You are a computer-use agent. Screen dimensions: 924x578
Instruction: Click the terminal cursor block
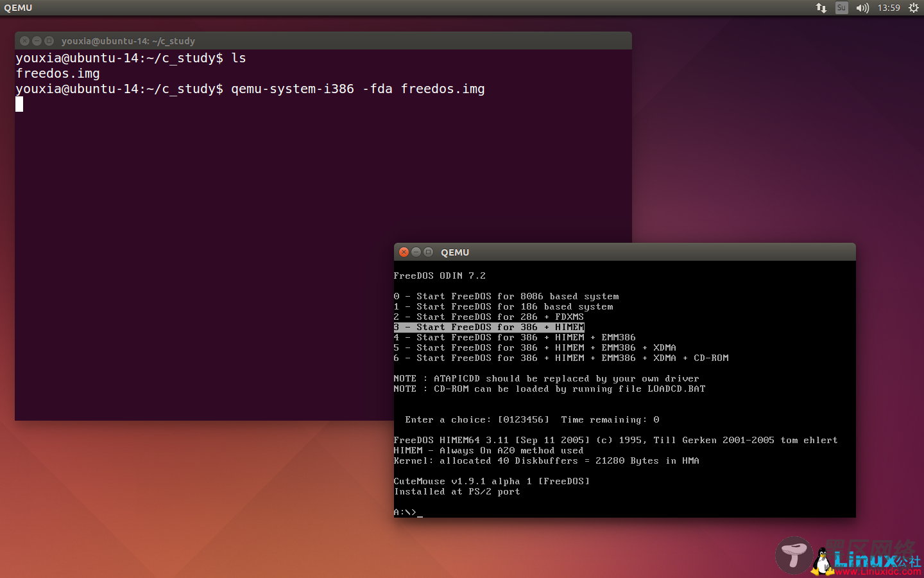click(19, 104)
